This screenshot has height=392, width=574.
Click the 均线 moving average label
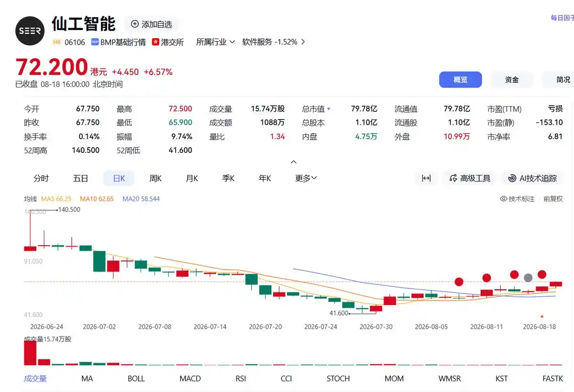[x=30, y=199]
